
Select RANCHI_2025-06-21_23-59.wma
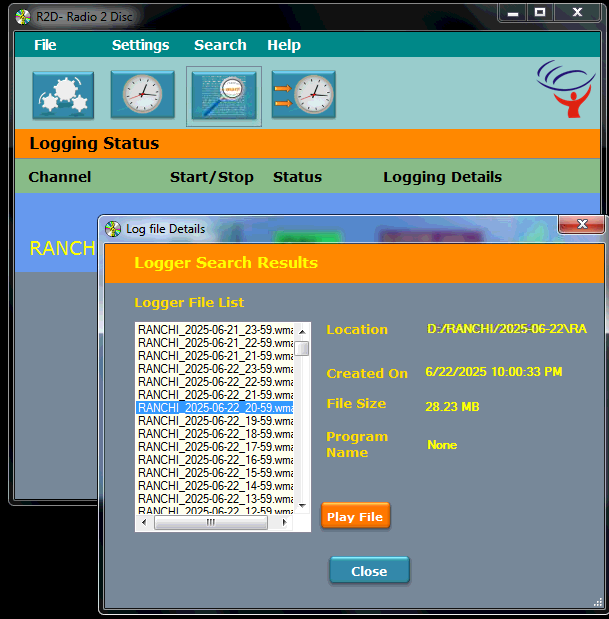(x=215, y=330)
